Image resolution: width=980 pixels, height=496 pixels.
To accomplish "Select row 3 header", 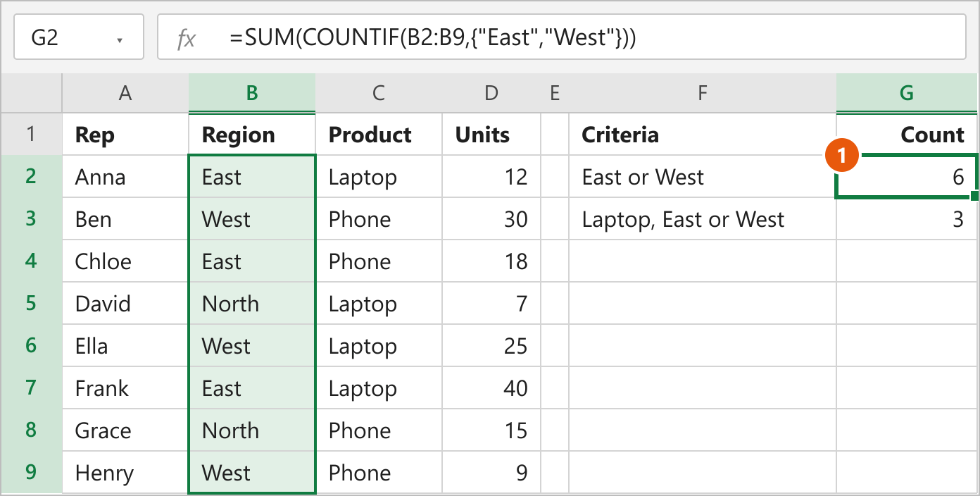I will 31,218.
